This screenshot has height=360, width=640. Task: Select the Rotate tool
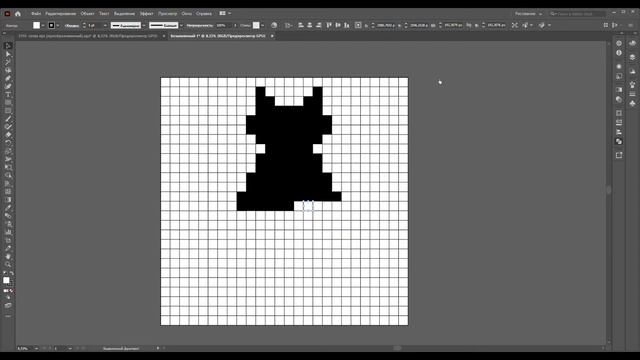pos(8,143)
